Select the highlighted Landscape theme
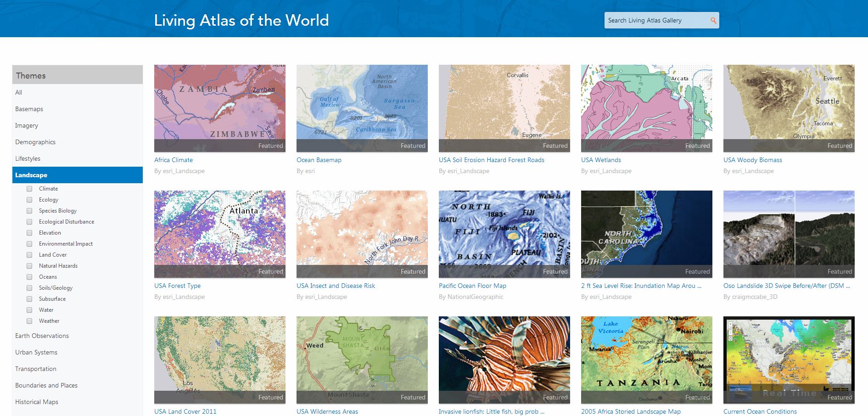This screenshot has width=868, height=416. click(x=78, y=175)
